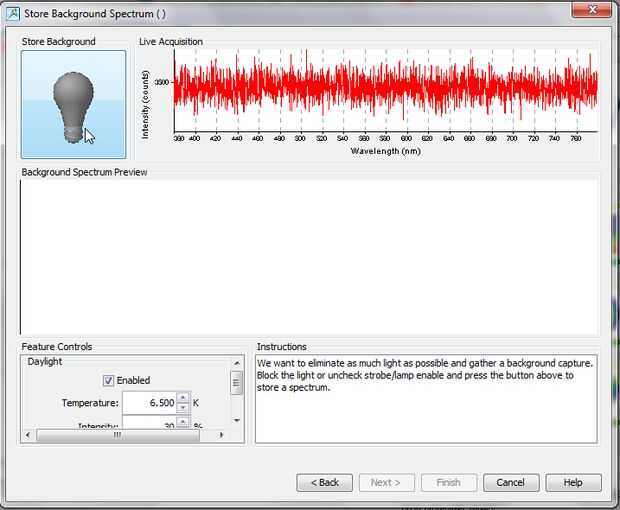Click the Intensity value field
620x510 pixels.
[150, 423]
